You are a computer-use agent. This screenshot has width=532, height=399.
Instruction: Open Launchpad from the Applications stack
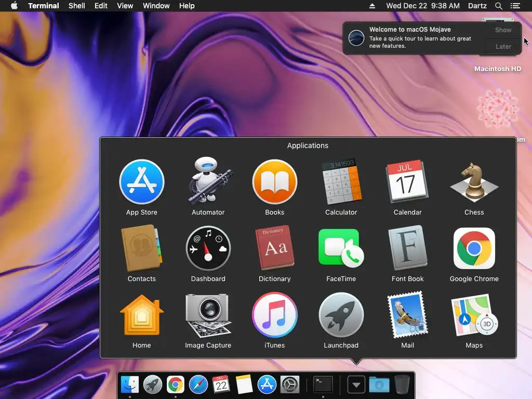(341, 315)
